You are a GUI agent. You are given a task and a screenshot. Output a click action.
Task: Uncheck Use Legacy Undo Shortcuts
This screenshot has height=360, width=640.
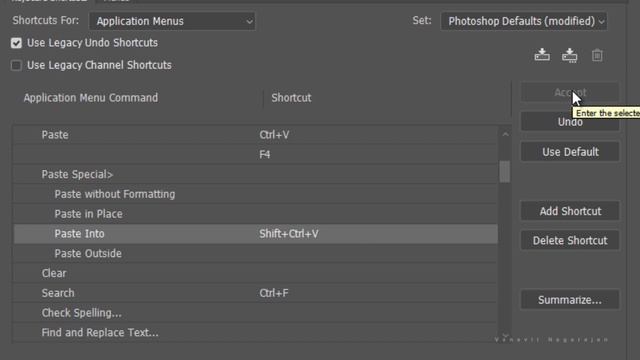click(x=16, y=43)
